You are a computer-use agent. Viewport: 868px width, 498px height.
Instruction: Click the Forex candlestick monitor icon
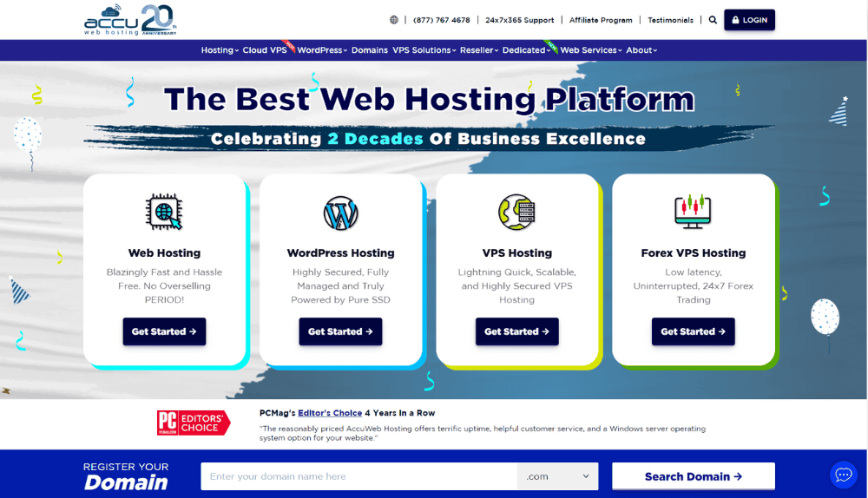click(x=693, y=212)
